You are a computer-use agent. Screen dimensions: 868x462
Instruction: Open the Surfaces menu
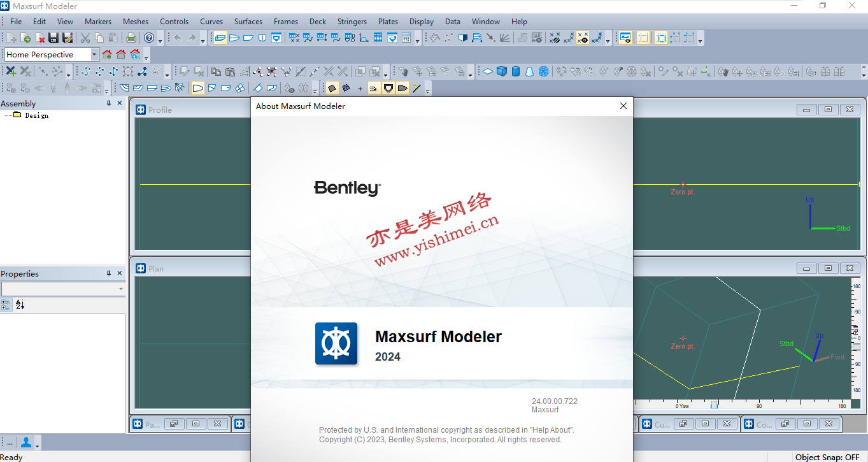248,21
